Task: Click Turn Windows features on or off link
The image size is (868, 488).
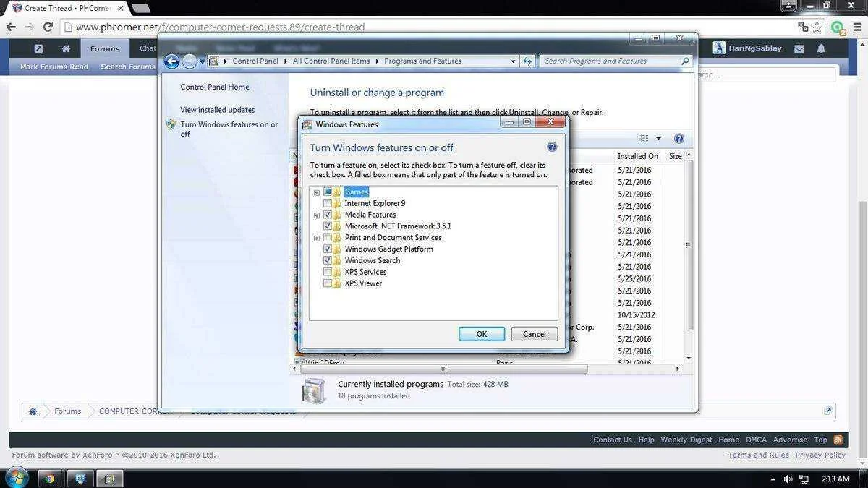Action: [x=229, y=129]
